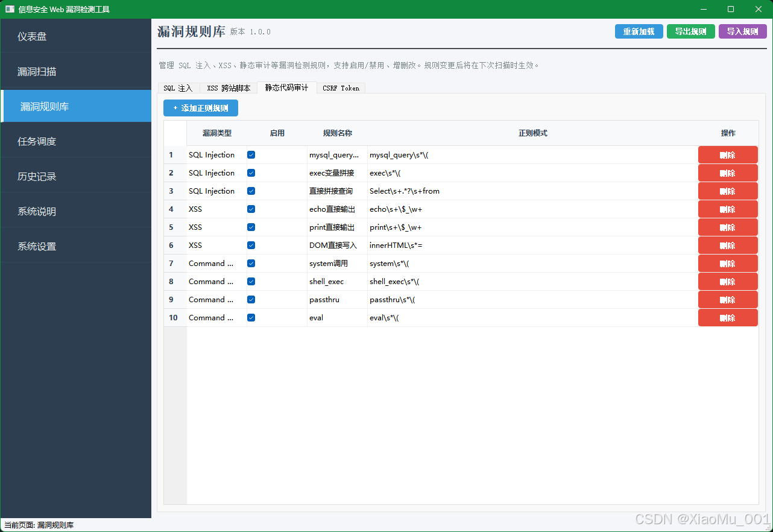This screenshot has width=773, height=532.
Task: Click the 正则模式 column header
Action: pos(533,133)
